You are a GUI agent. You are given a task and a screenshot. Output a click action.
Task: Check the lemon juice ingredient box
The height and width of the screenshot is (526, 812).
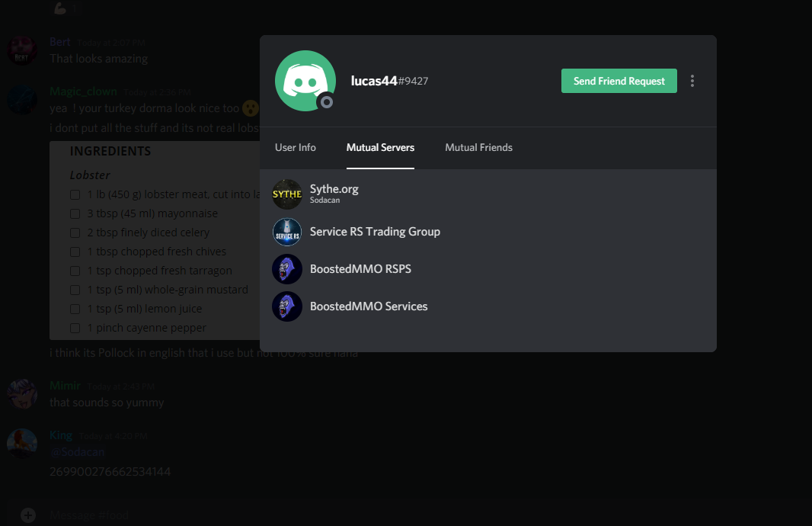pyautogui.click(x=75, y=309)
